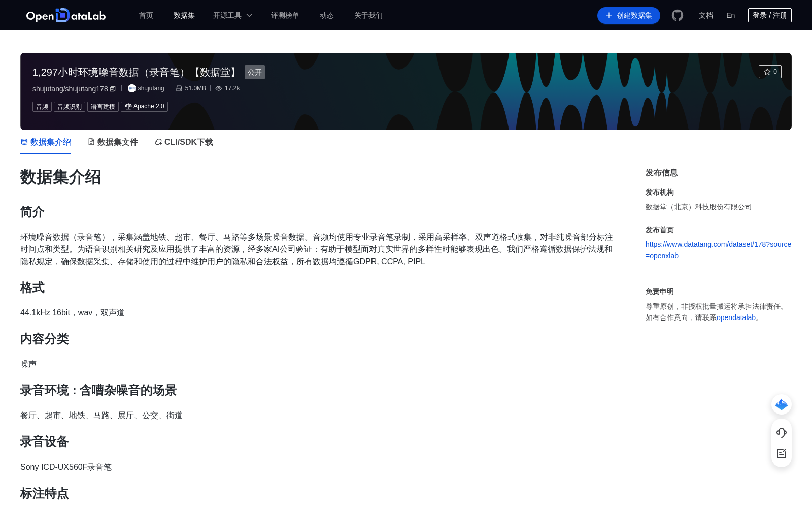The width and height of the screenshot is (812, 508).
Task: Click the Apache 2.0 license tag
Action: pos(144,107)
